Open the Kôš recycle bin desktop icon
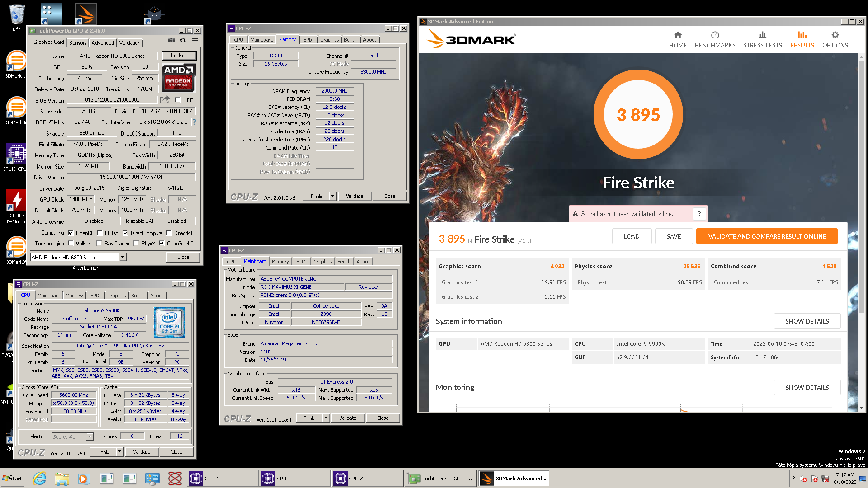Image resolution: width=868 pixels, height=488 pixels. click(x=17, y=18)
